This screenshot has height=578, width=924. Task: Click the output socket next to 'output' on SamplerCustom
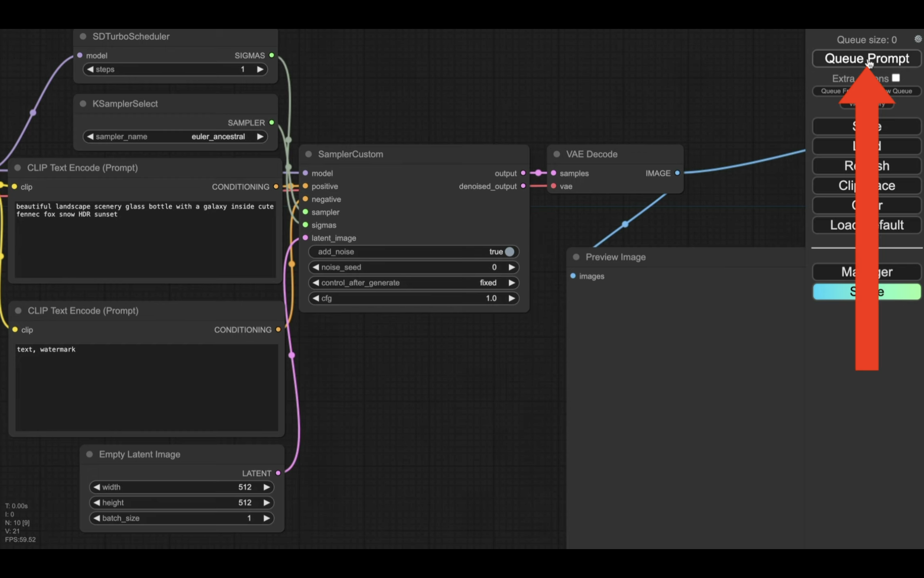click(x=523, y=173)
